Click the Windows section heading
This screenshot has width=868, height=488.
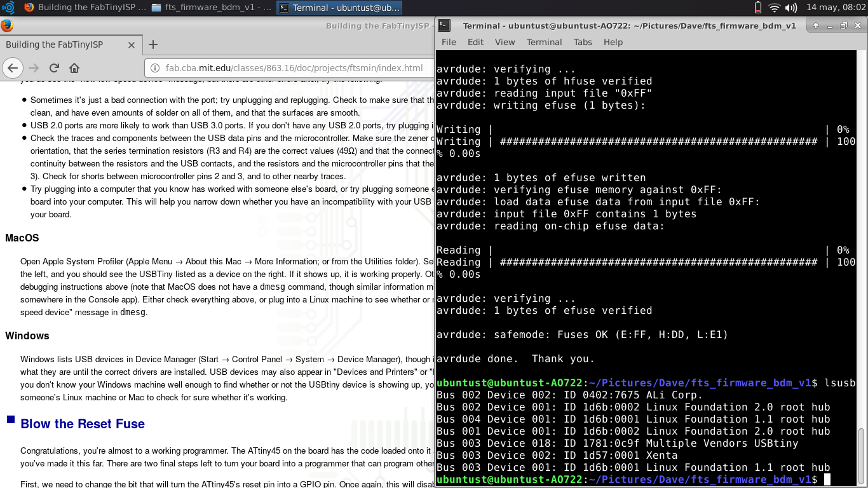pos(27,335)
